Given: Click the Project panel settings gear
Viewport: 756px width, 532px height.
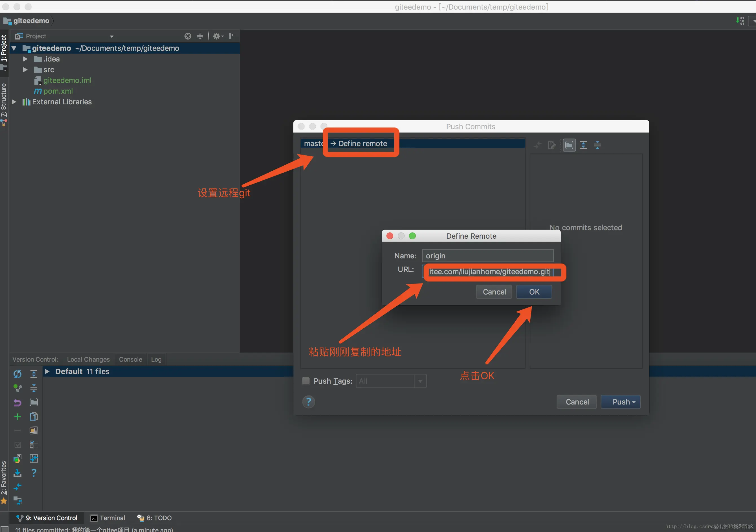Looking at the screenshot, I should [x=217, y=36].
